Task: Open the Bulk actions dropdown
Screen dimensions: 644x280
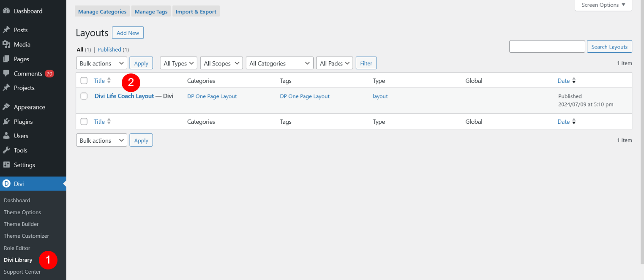Action: click(x=101, y=63)
